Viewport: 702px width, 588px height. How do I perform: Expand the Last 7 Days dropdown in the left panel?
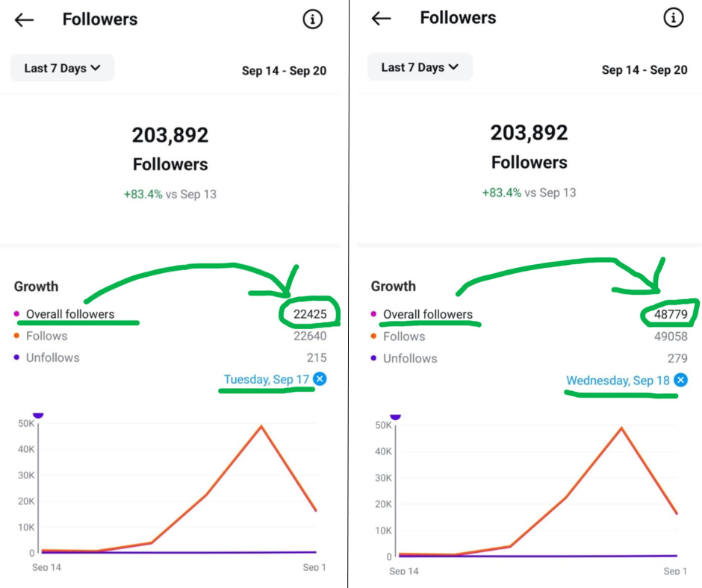[x=62, y=68]
